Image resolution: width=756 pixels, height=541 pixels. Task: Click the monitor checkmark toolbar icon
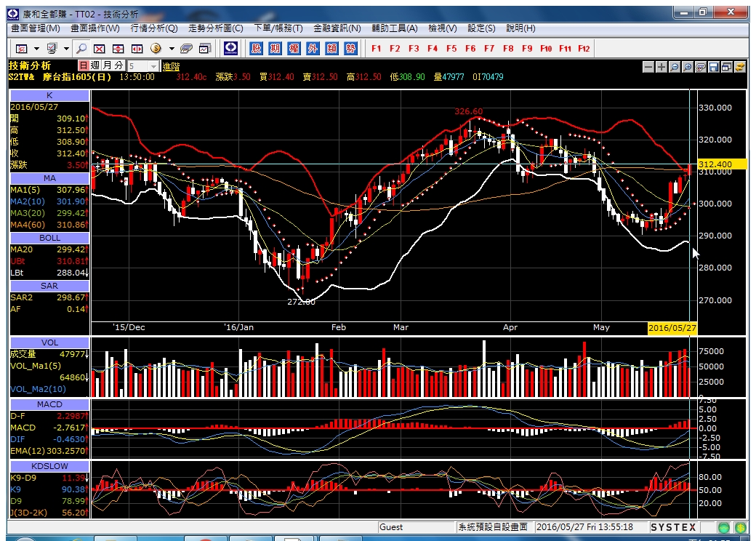pos(52,49)
